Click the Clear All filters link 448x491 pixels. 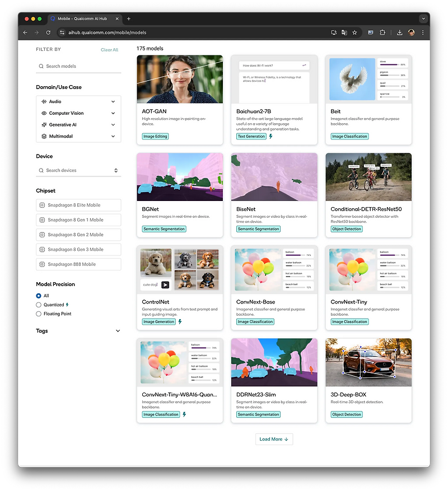coord(109,50)
